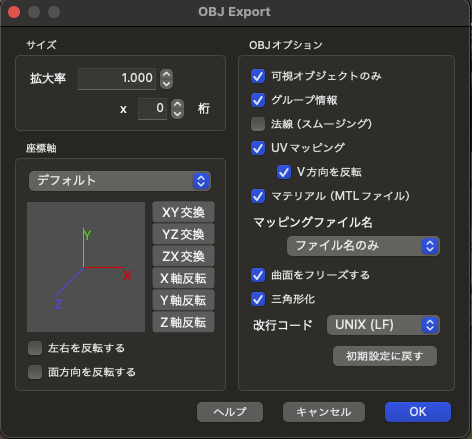The width and height of the screenshot is (472, 439).
Task: Click the XYZ axis preview panel
Action: (86, 267)
